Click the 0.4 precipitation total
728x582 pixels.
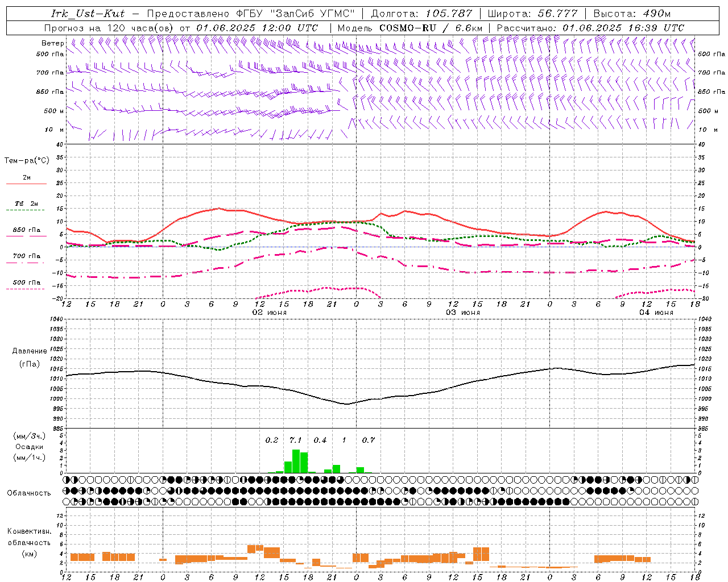click(x=320, y=440)
